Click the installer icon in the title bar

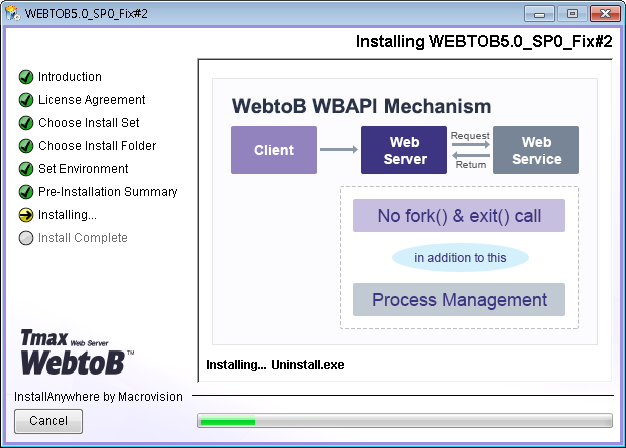[15, 14]
